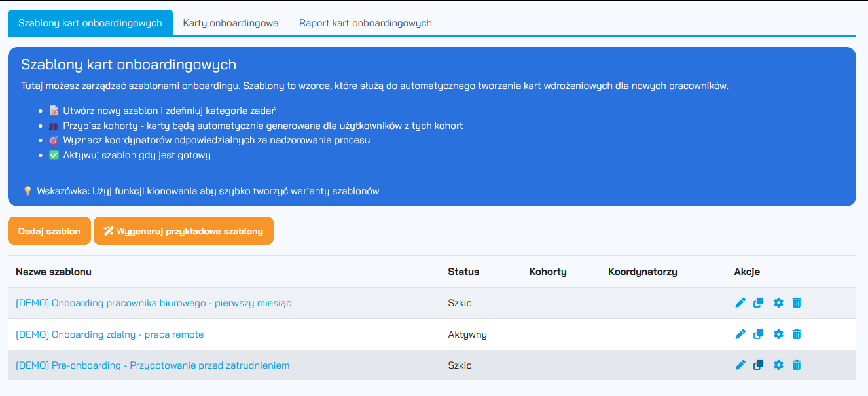Click the Dodaj szablon button
The image size is (868, 396).
[49, 231]
